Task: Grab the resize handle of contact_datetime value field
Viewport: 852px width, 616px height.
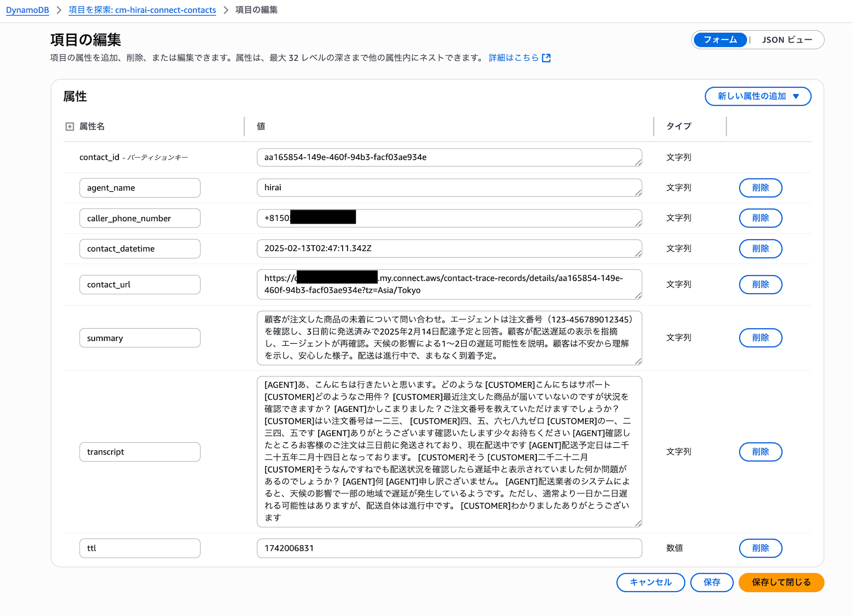Action: tap(638, 254)
